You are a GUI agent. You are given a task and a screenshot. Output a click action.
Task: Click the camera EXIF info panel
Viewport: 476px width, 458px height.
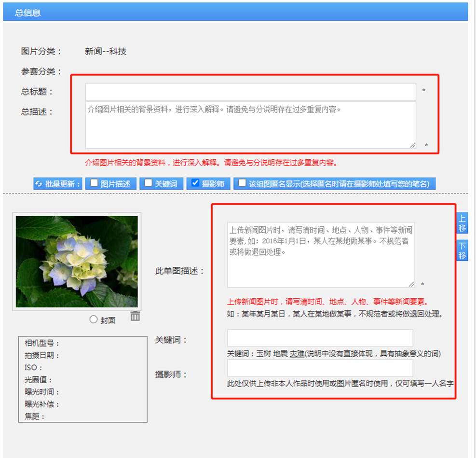[x=82, y=379]
